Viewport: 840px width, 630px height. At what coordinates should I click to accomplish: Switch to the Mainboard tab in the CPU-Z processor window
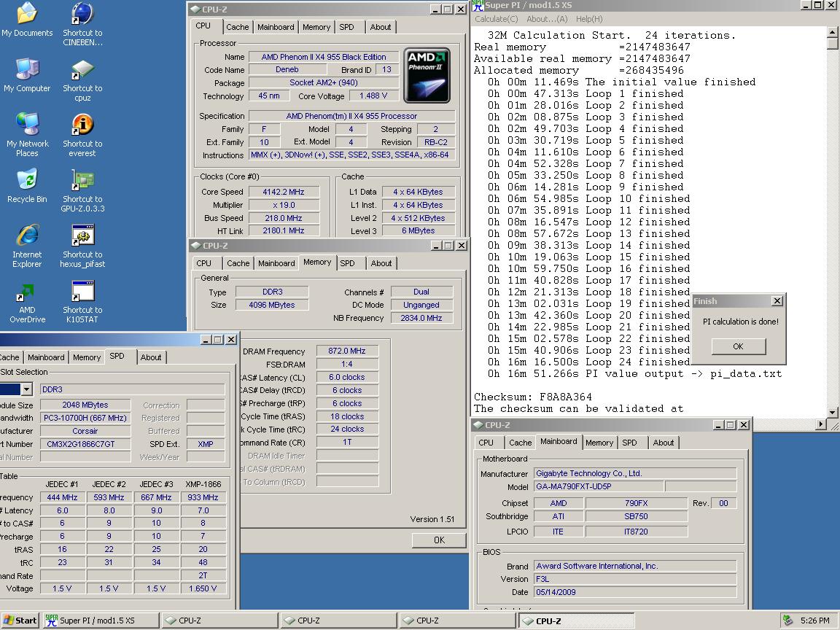pyautogui.click(x=276, y=27)
